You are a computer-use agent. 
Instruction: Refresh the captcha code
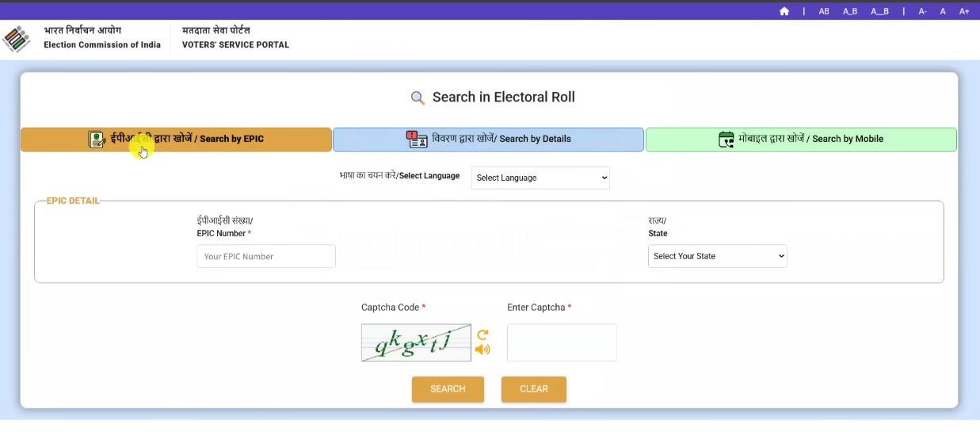(482, 335)
